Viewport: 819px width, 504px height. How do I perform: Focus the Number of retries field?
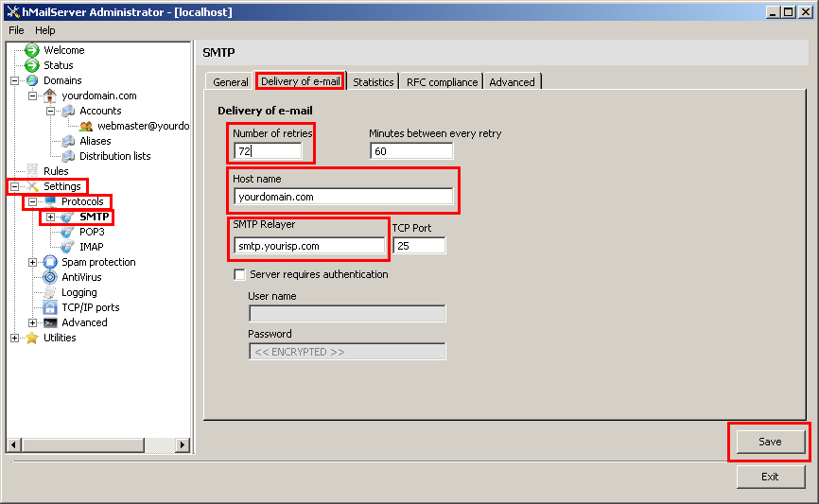pyautogui.click(x=268, y=151)
